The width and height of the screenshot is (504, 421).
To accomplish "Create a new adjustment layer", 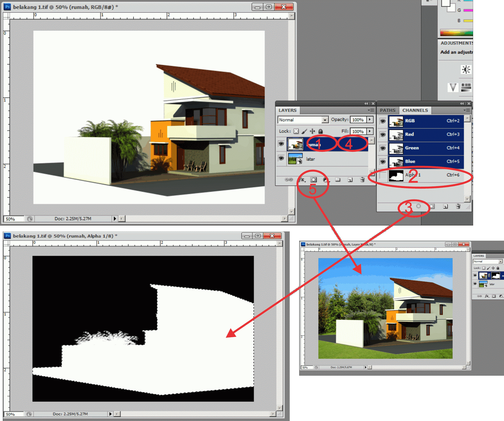I will click(325, 179).
